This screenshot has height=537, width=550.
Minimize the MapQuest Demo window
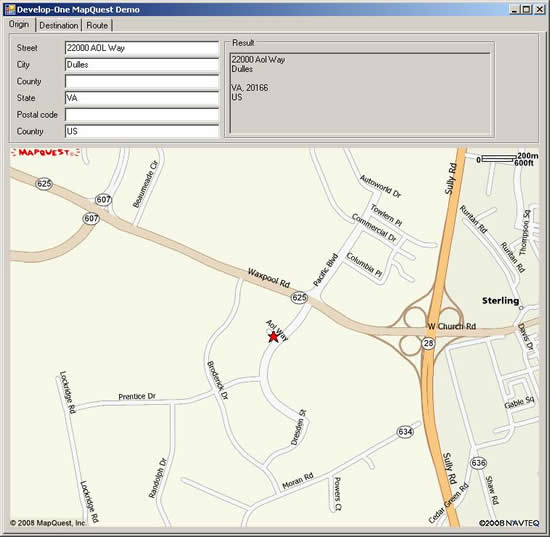[x=514, y=10]
